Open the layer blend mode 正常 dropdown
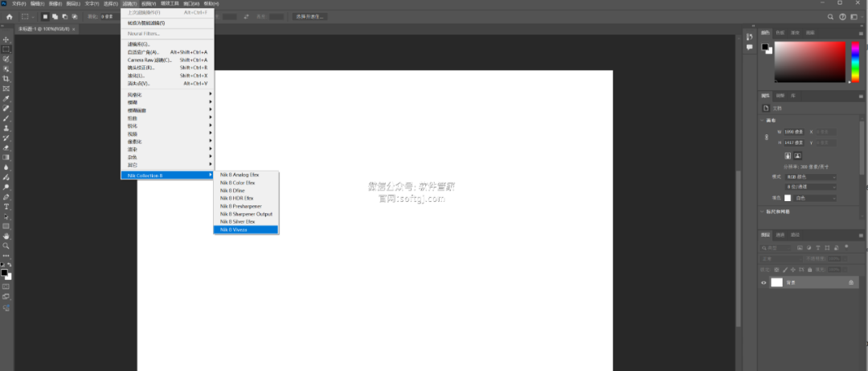Viewport: 868px width, 371px height. pyautogui.click(x=780, y=259)
